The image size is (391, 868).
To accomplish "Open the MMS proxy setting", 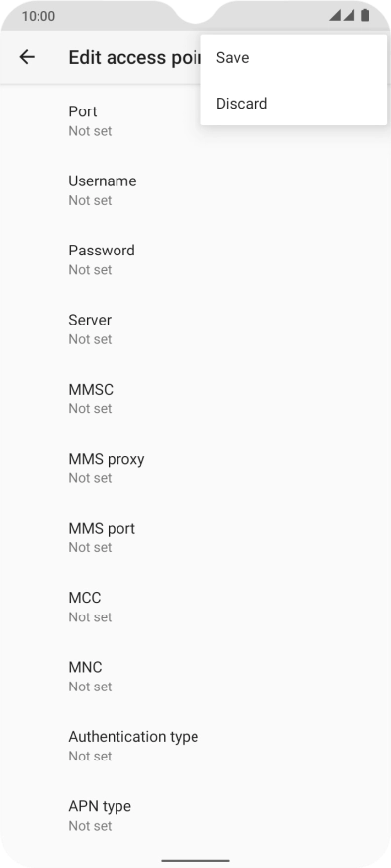I will coord(195,468).
